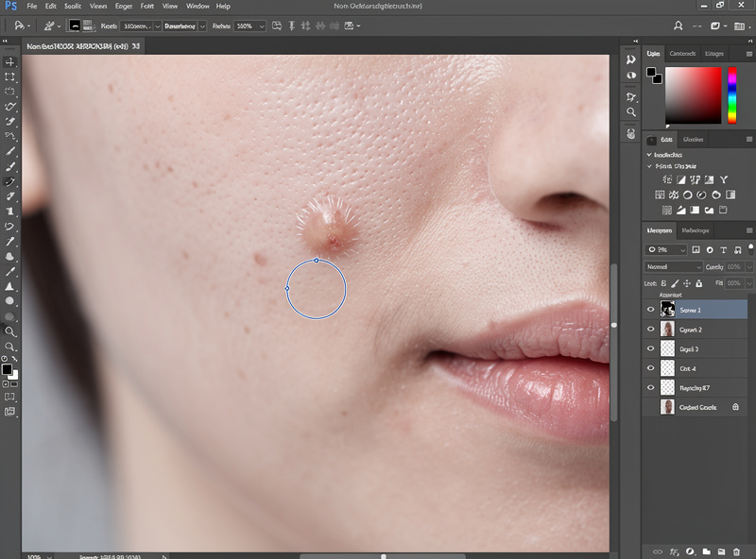Activate the upper magnifier Zoom tool
Screen dimensions: 756x559
click(9, 331)
